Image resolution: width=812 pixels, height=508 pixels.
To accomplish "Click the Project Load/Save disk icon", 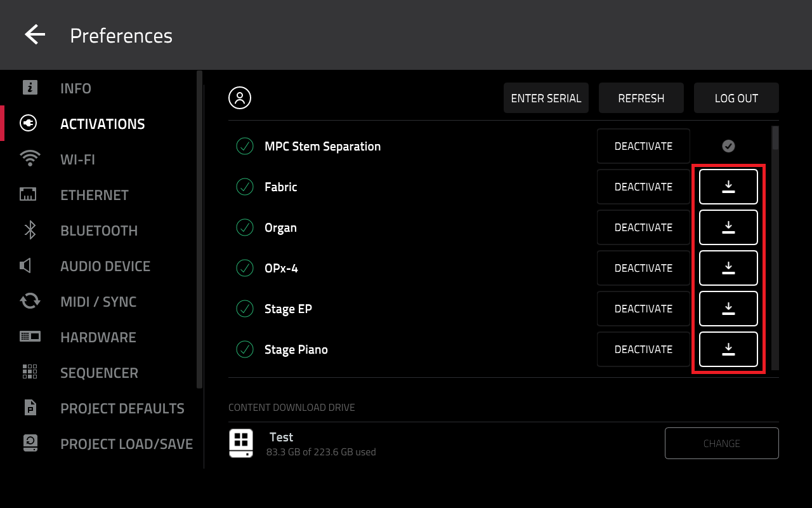I will 30,443.
